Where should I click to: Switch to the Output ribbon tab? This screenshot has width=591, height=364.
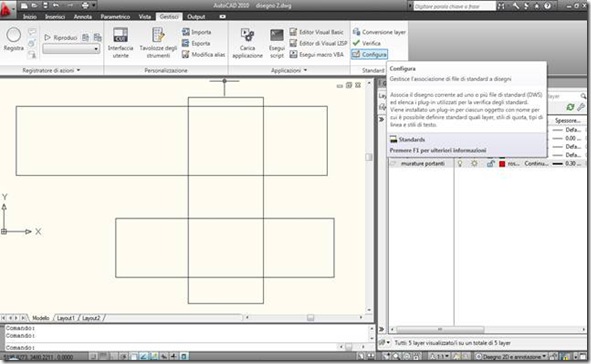(x=196, y=17)
